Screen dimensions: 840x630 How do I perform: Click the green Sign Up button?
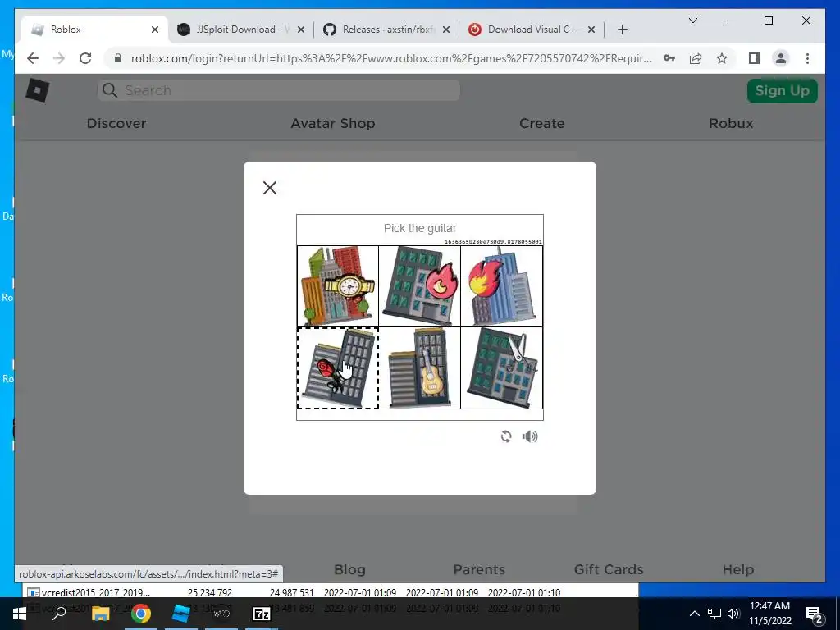tap(782, 90)
